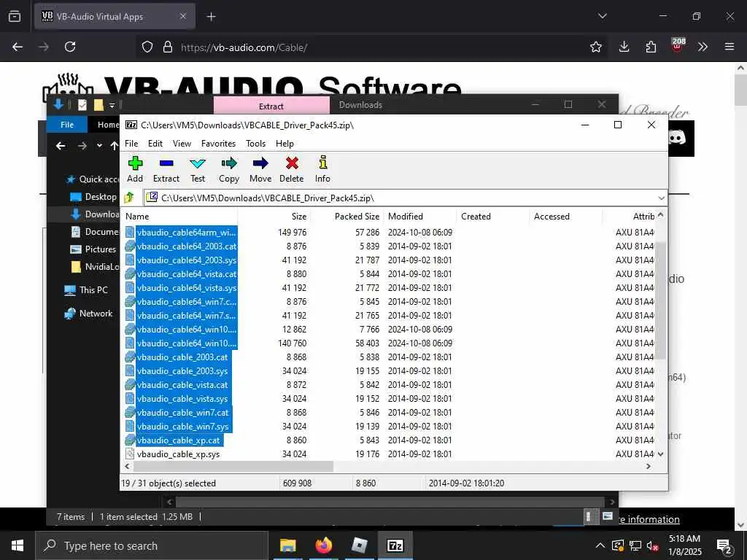Click the 7-Zip vertical scrollbar thumb
747x560 pixels.
660,300
